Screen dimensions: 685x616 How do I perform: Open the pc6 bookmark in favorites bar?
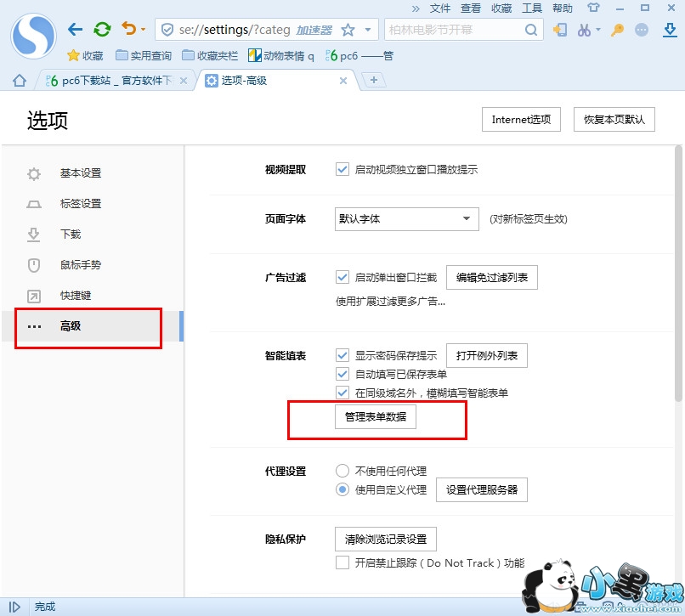(359, 55)
